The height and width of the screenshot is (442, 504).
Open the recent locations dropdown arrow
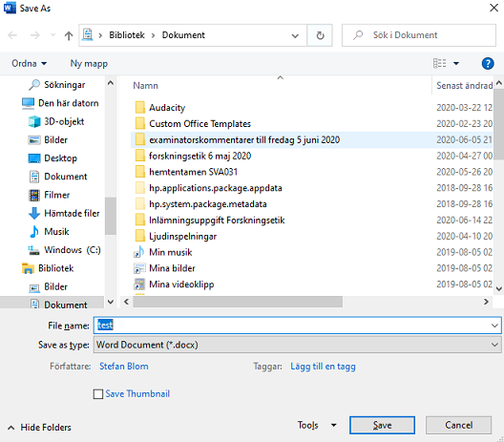pyautogui.click(x=53, y=35)
